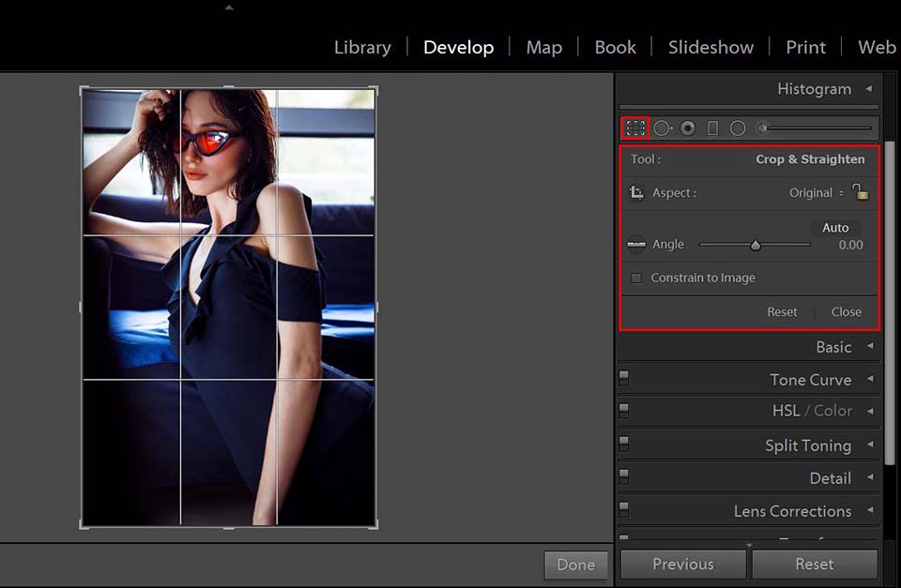The height and width of the screenshot is (588, 901).
Task: Click the top-right crop corner handle
Action: point(374,90)
